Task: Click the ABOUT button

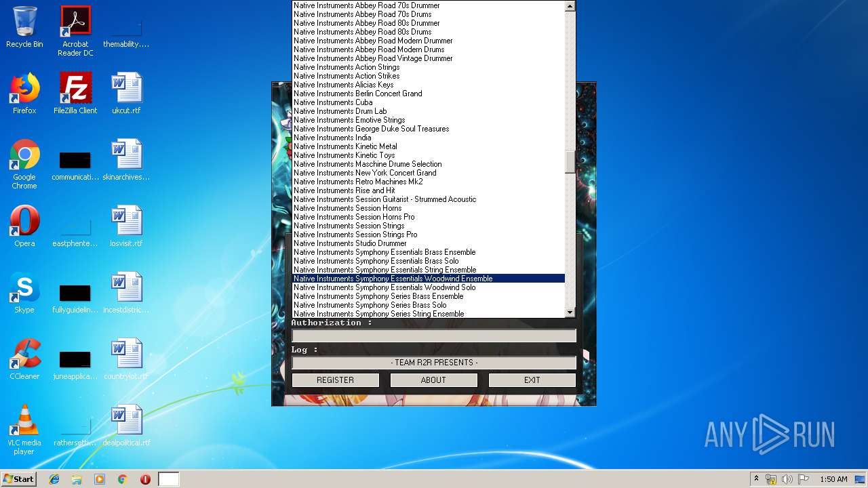Action: click(433, 380)
